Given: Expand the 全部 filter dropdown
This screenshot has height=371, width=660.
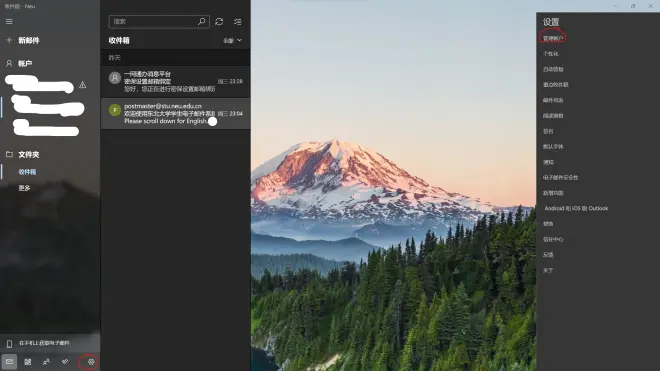Looking at the screenshot, I should pos(232,40).
